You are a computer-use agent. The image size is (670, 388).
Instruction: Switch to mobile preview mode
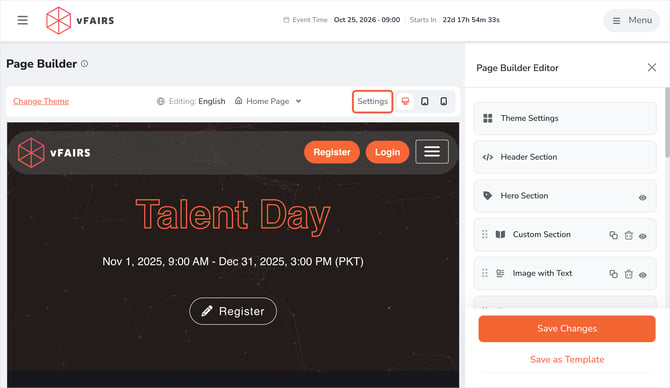coord(444,101)
